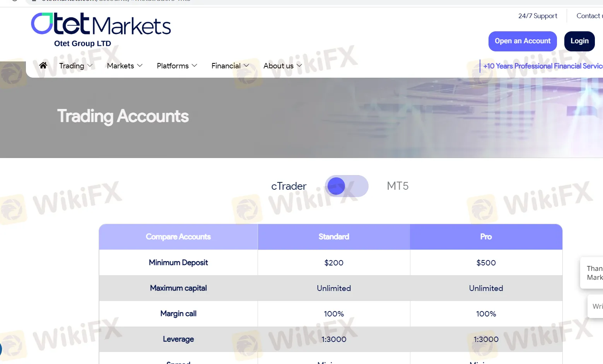The width and height of the screenshot is (603, 364).
Task: Select the MT5 platform label
Action: (x=397, y=186)
